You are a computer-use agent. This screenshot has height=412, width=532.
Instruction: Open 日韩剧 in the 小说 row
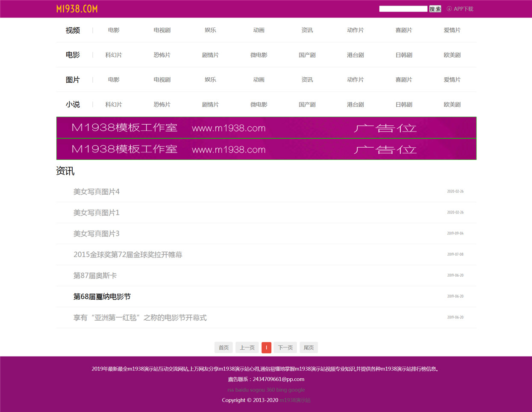403,105
